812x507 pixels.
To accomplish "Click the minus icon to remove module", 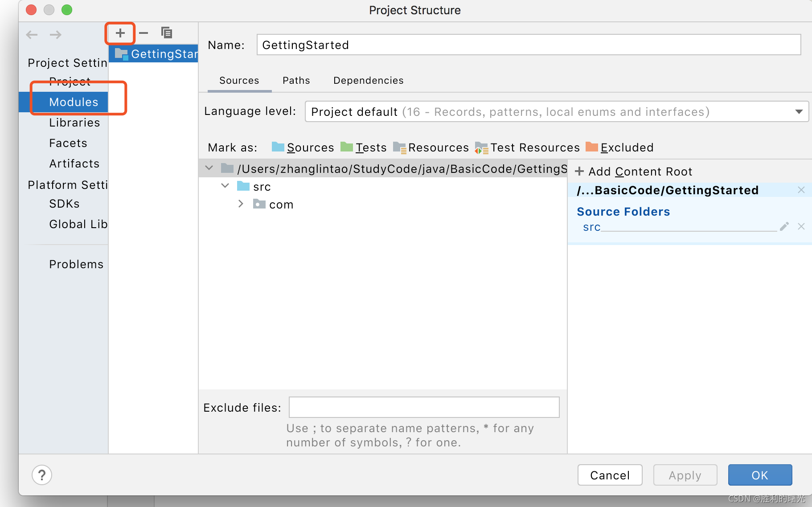I will click(144, 33).
